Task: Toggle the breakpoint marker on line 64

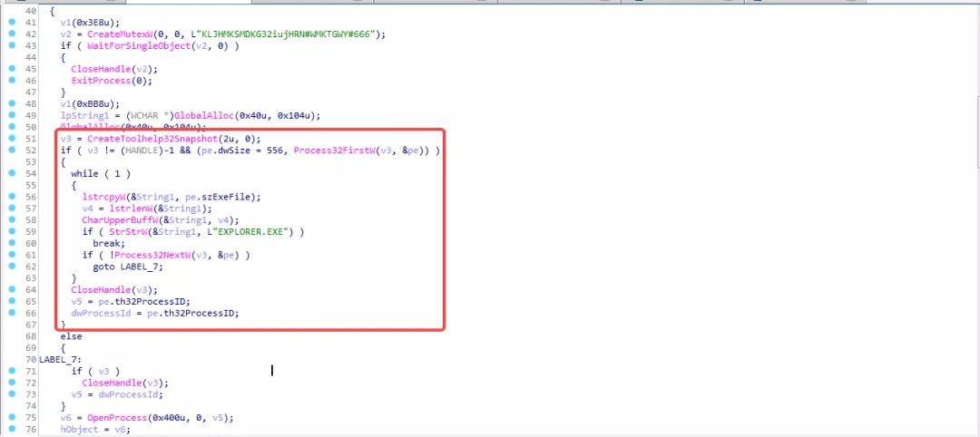Action: (x=12, y=289)
